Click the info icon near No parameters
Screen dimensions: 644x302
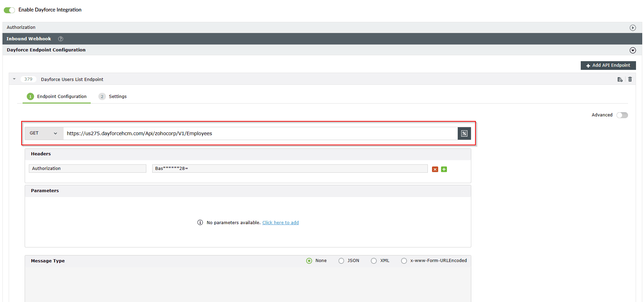200,222
